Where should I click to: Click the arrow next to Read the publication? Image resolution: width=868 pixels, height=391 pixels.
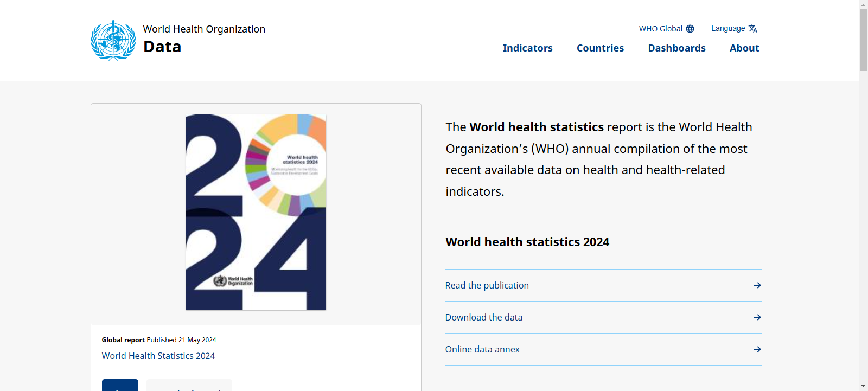click(x=757, y=285)
